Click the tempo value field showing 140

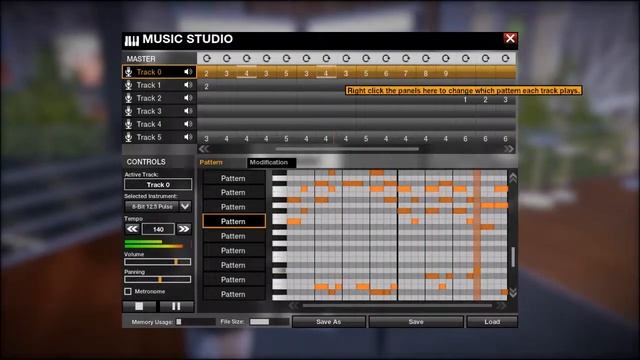tap(158, 229)
